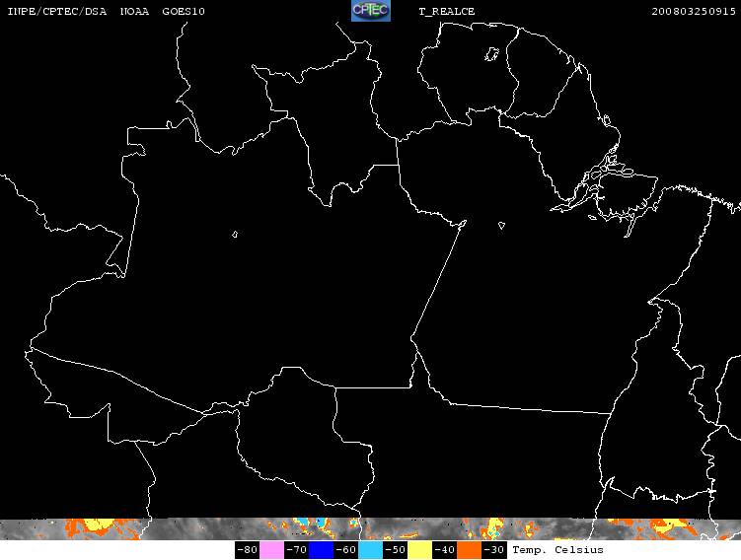Click the INPE/CPTEC/DSA header text
This screenshot has height=560, width=741.
[57, 11]
